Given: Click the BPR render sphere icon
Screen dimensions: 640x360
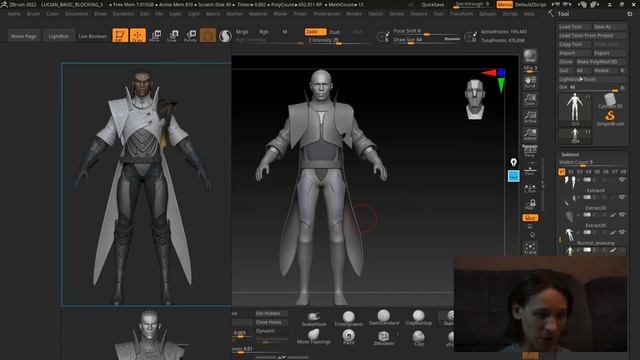Looking at the screenshot, I should (530, 56).
